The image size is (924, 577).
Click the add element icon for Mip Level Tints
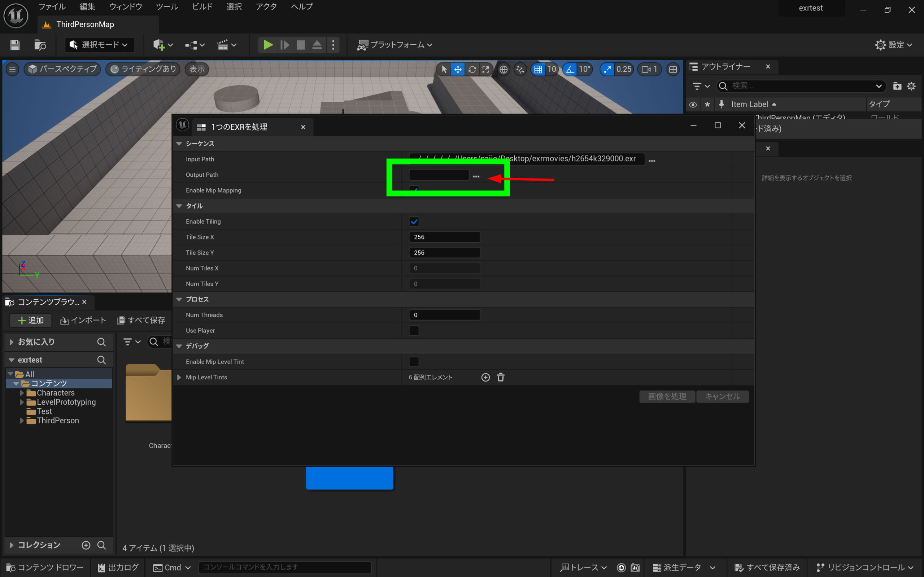485,378
